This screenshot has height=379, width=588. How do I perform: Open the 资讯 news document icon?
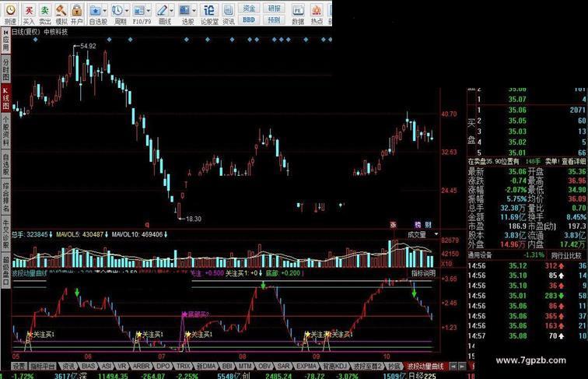coord(228,10)
